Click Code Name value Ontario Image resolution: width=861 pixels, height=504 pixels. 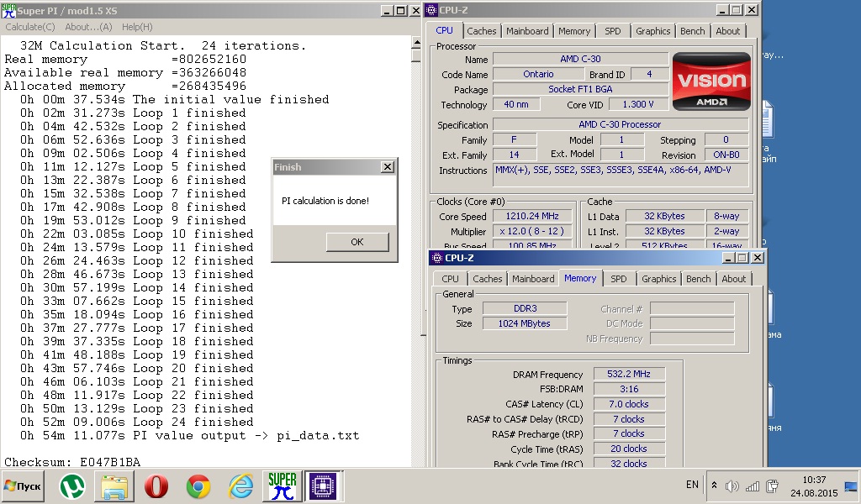(x=538, y=74)
